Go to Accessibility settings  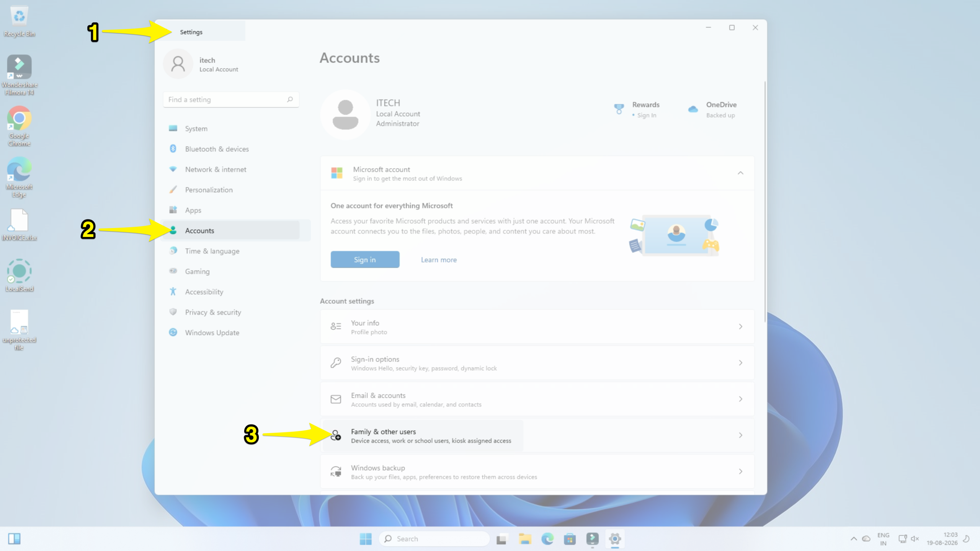point(231,292)
